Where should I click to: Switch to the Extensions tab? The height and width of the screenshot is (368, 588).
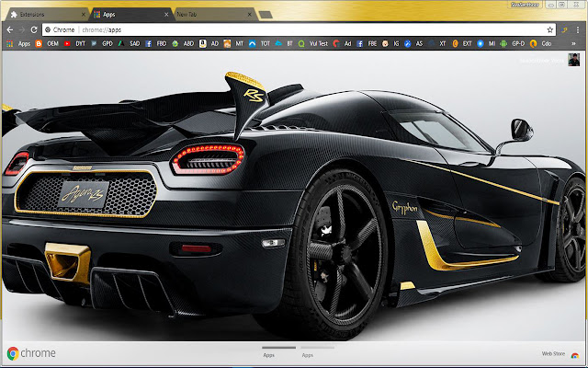tap(46, 15)
